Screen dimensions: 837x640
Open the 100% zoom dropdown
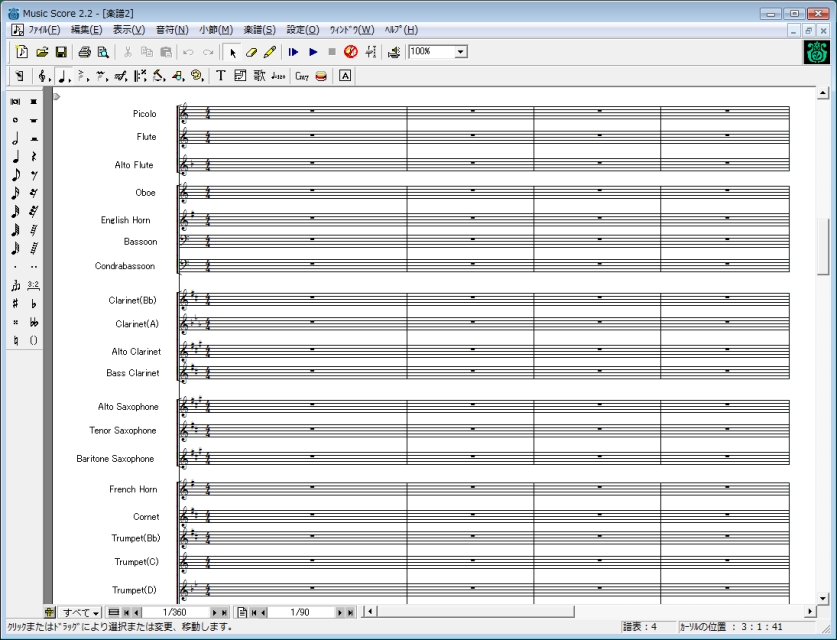click(x=461, y=52)
